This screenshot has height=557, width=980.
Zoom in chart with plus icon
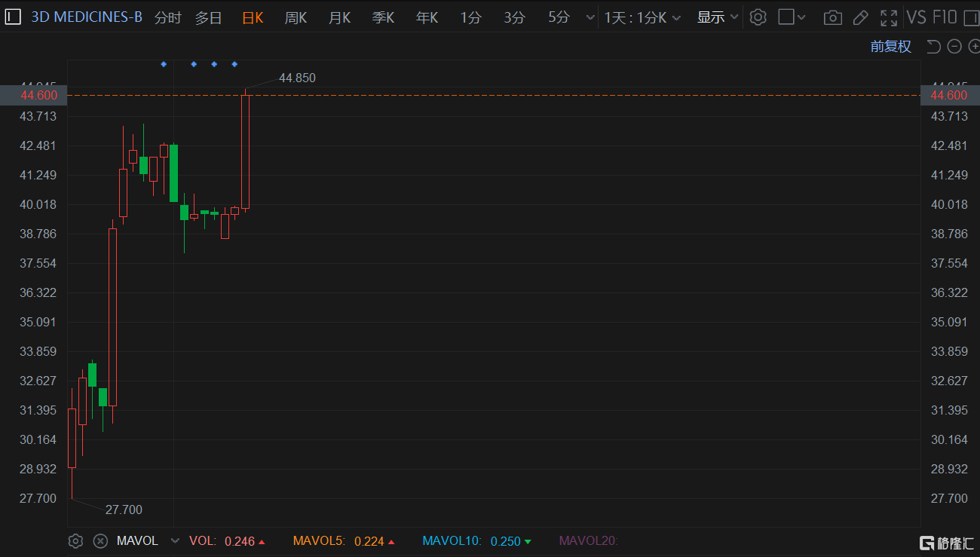pos(973,47)
